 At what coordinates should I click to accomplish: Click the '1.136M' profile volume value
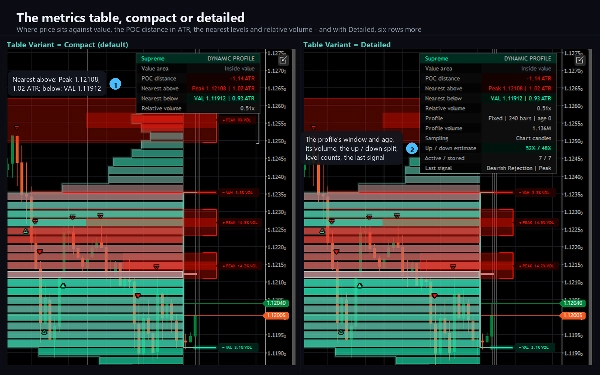pyautogui.click(x=542, y=128)
